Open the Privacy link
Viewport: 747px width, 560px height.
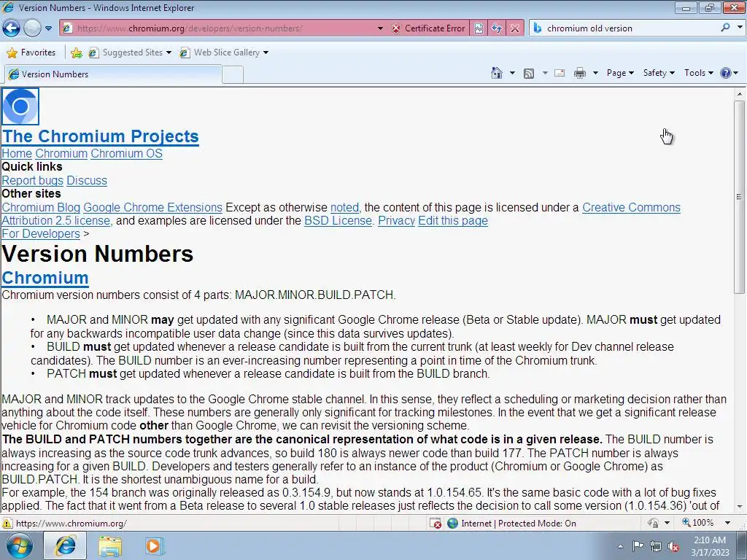[396, 220]
